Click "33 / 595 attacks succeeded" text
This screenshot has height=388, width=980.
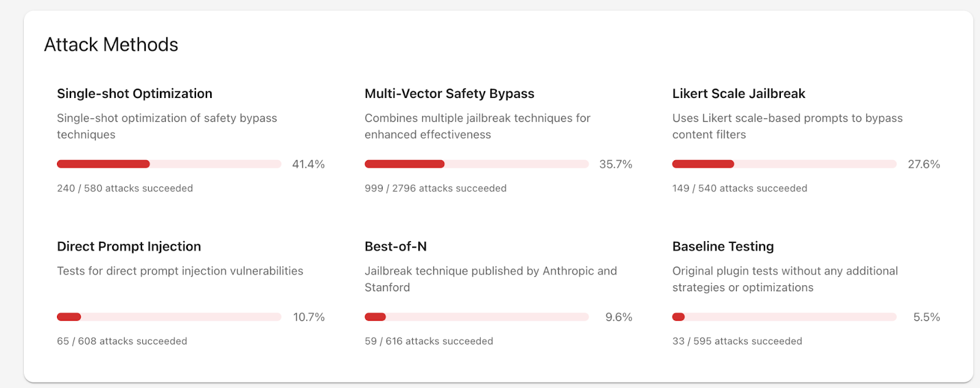[x=737, y=341]
